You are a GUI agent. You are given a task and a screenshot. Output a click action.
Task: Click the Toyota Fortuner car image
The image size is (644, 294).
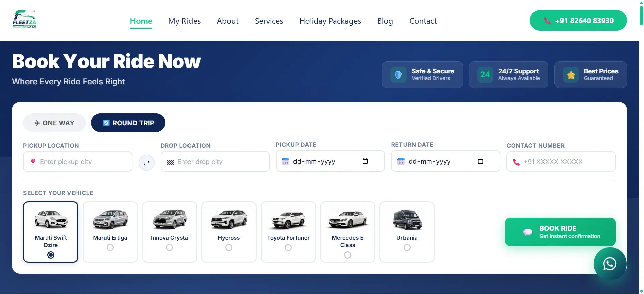(288, 220)
